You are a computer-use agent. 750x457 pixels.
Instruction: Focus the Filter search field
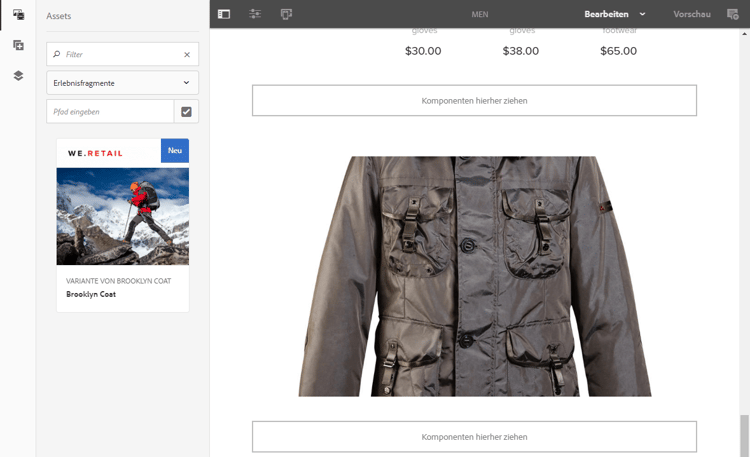(x=122, y=54)
